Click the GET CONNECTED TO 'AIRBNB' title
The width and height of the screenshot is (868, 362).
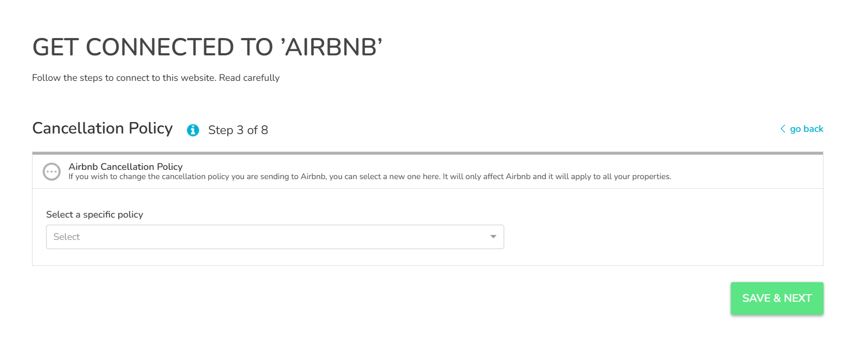[x=207, y=47]
